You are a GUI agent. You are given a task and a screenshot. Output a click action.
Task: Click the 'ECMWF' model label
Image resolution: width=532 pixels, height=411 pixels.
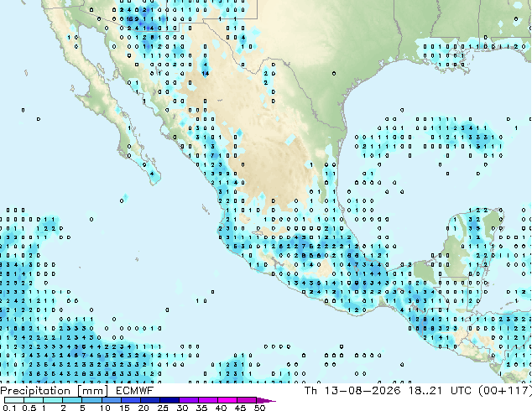pos(134,391)
